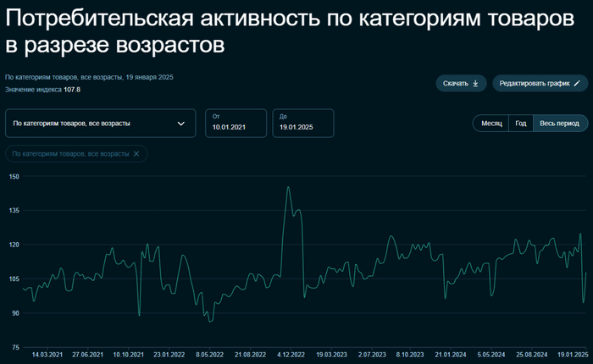Click the download arrow icon next to Скачать
593x364 pixels.
click(x=475, y=84)
